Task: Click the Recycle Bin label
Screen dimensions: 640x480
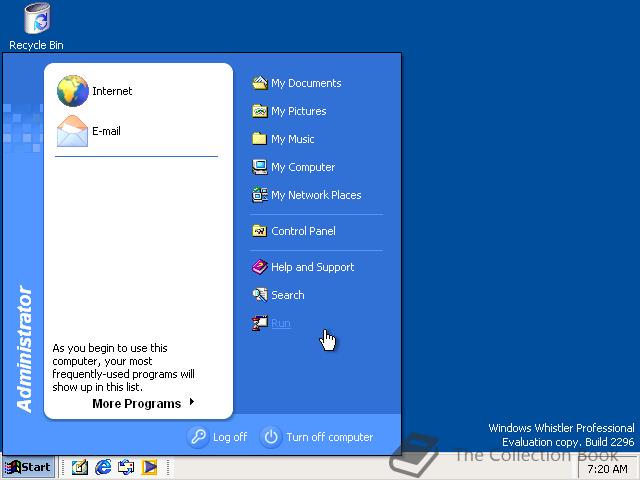Action: point(36,45)
